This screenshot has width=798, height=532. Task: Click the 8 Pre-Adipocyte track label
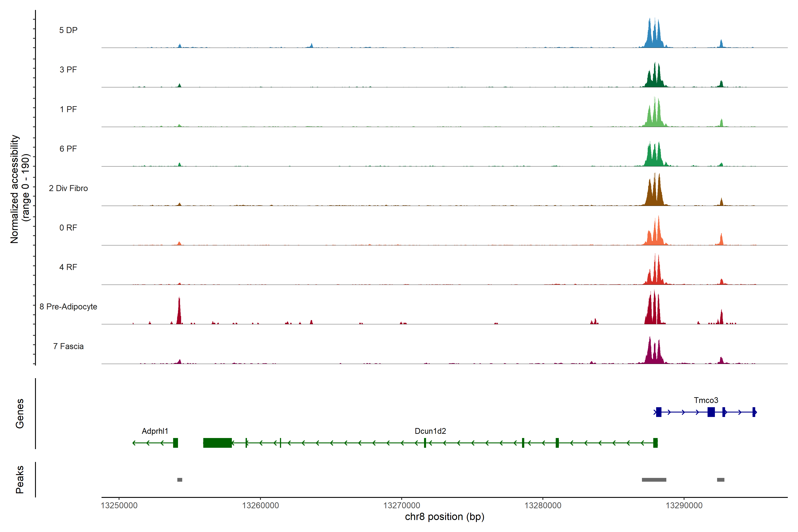coord(68,307)
